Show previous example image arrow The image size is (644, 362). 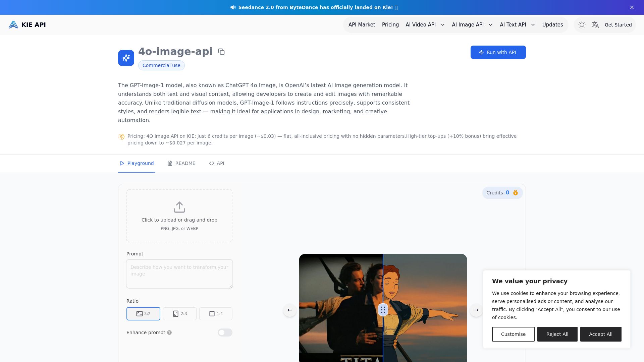pyautogui.click(x=290, y=310)
